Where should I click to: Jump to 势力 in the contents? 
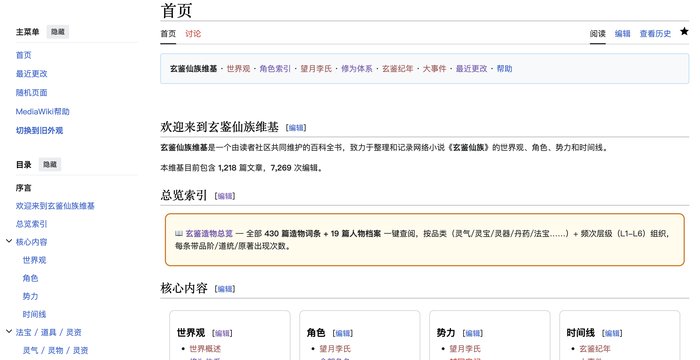30,296
